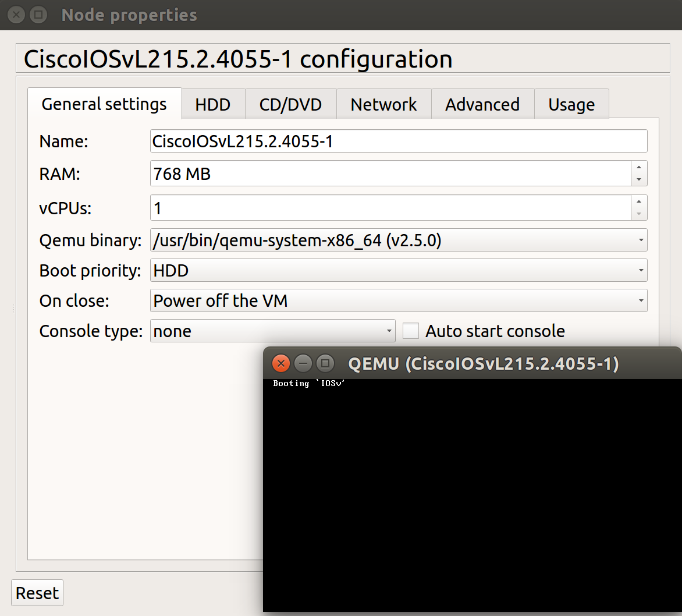The height and width of the screenshot is (616, 682).
Task: View the Usage tab
Action: (x=571, y=104)
